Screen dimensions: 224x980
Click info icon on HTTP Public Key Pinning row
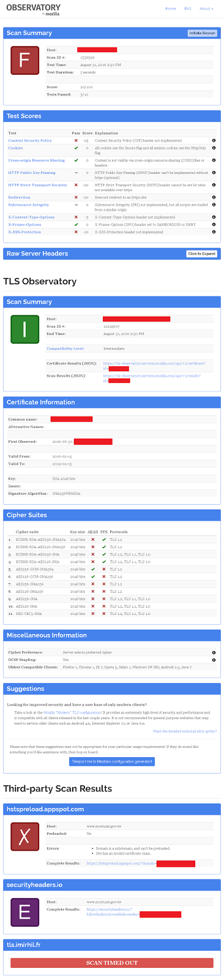tap(214, 173)
